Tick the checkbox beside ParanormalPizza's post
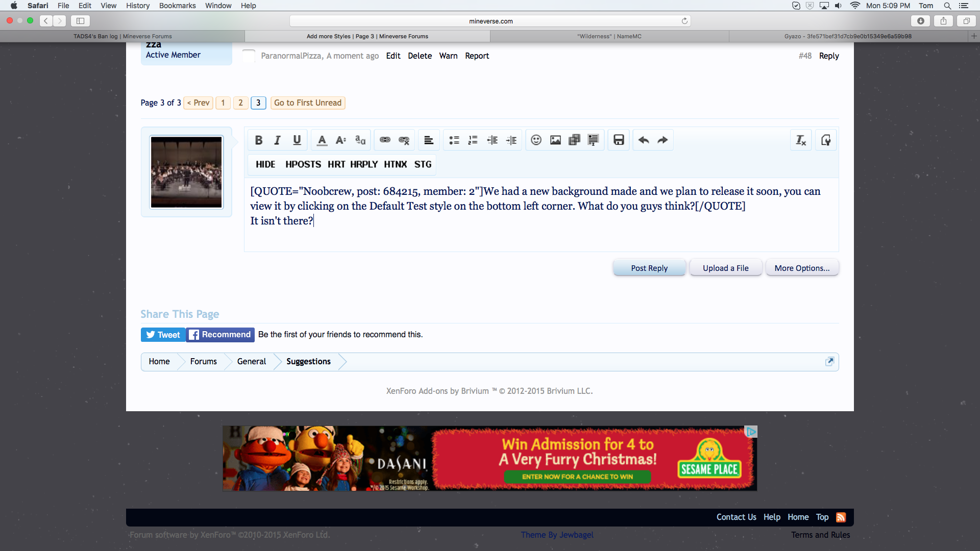 pos(249,56)
